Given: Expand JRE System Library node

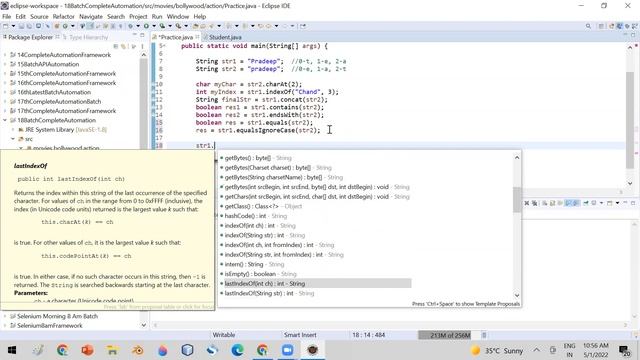Looking at the screenshot, I should point(13,129).
